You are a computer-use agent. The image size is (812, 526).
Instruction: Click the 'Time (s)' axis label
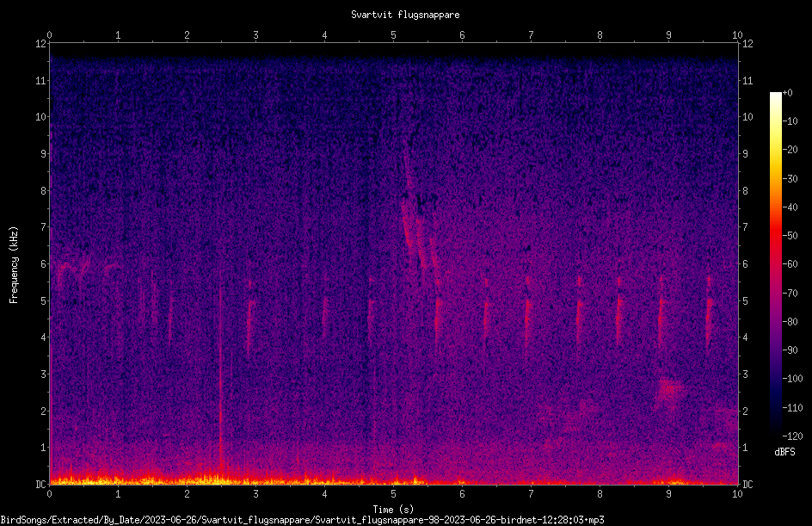coord(393,510)
